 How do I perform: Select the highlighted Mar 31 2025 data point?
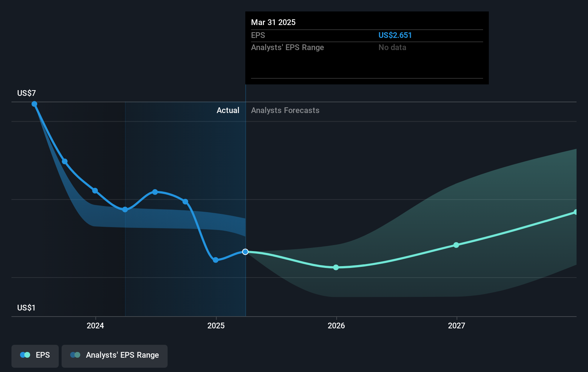point(245,252)
